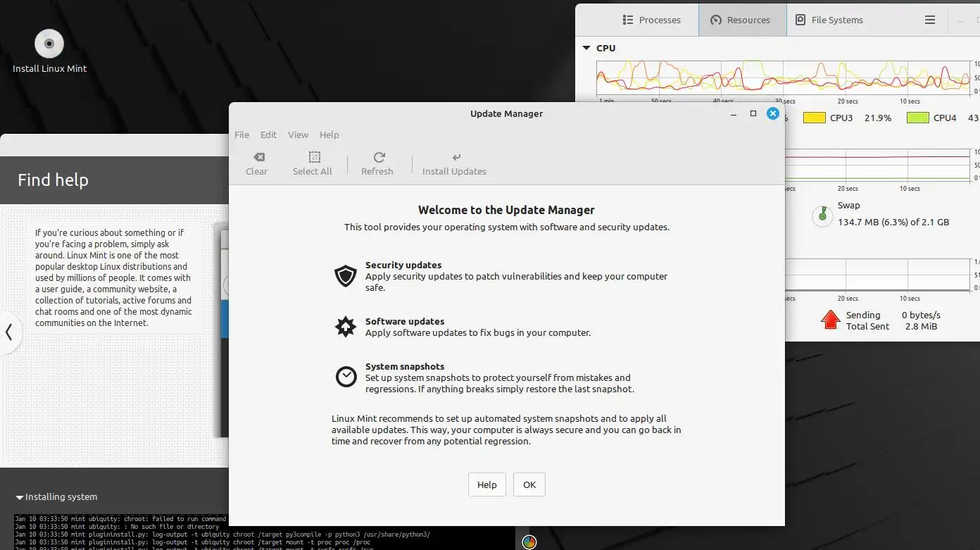
Task: Open the Install Linux Mint desktop icon
Action: (x=49, y=51)
